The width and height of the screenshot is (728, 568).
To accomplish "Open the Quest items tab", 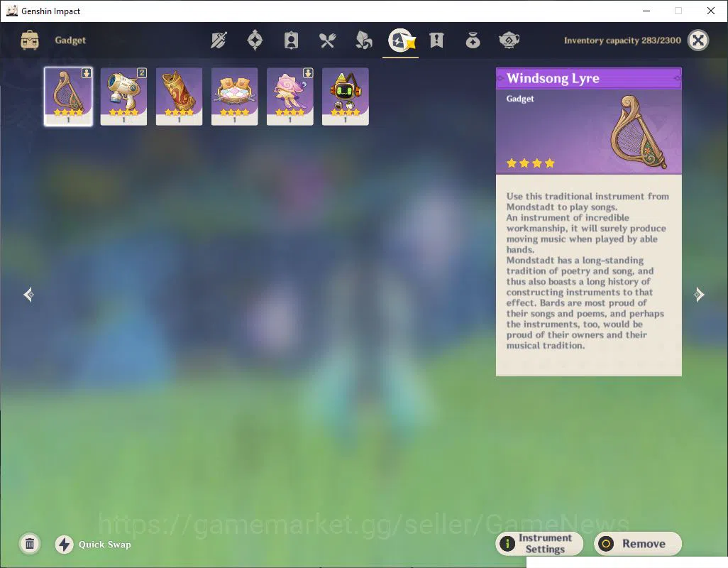I will (x=436, y=40).
